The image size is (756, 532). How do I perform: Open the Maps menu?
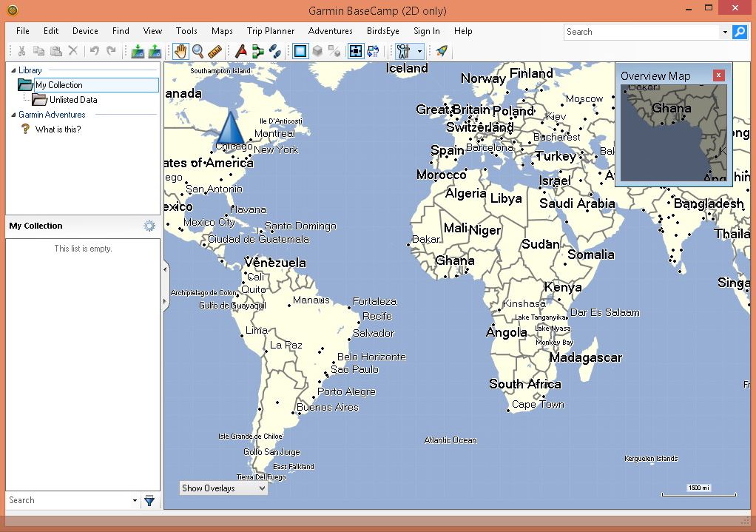(222, 31)
